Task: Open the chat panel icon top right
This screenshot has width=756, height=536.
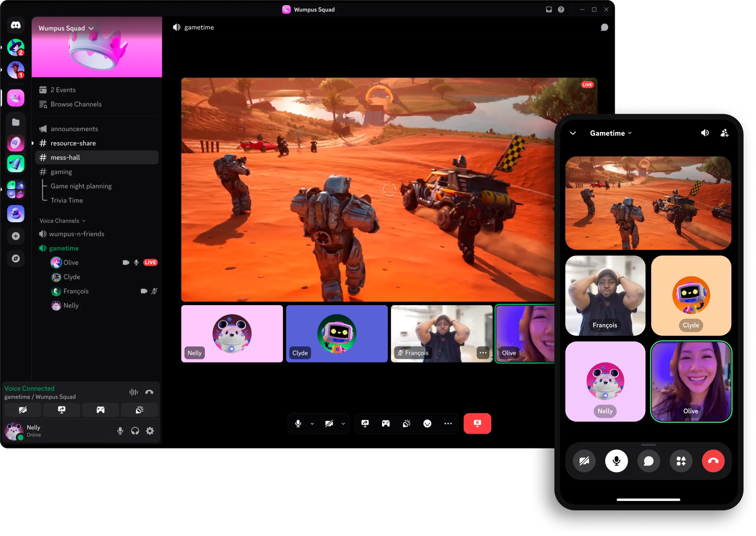Action: click(x=604, y=27)
